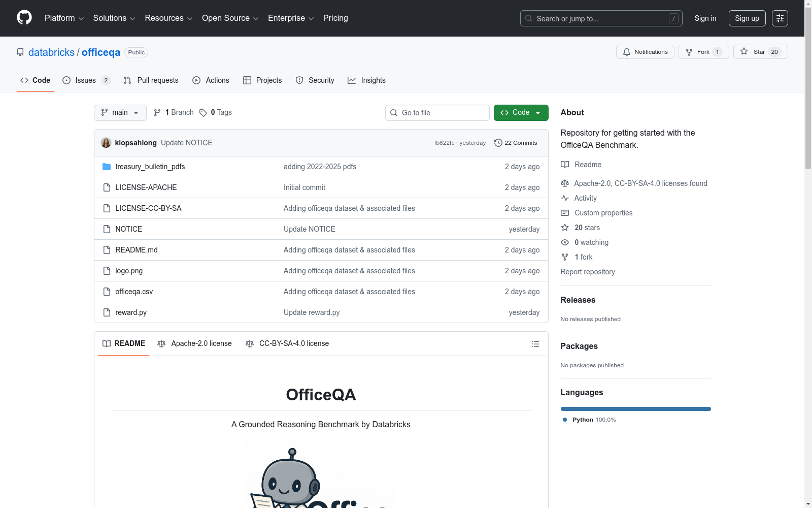
Task: Expand the Solutions menu
Action: [114, 18]
